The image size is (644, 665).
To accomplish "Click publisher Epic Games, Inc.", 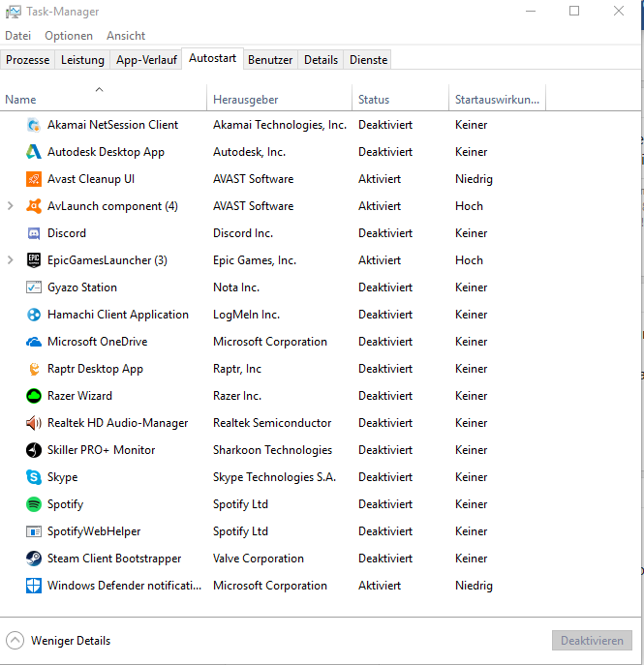I will coord(255,260).
